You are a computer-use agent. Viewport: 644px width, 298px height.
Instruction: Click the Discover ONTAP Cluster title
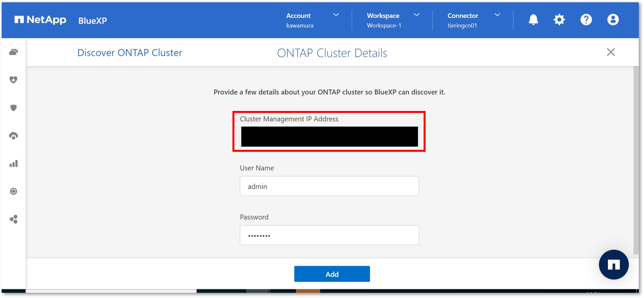coord(129,52)
